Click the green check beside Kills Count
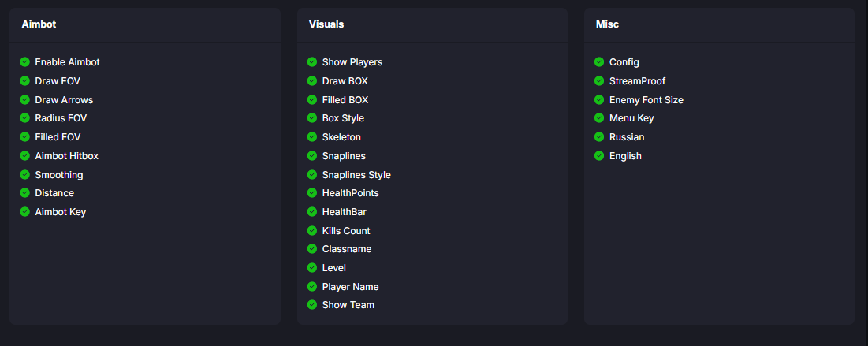 coord(312,231)
